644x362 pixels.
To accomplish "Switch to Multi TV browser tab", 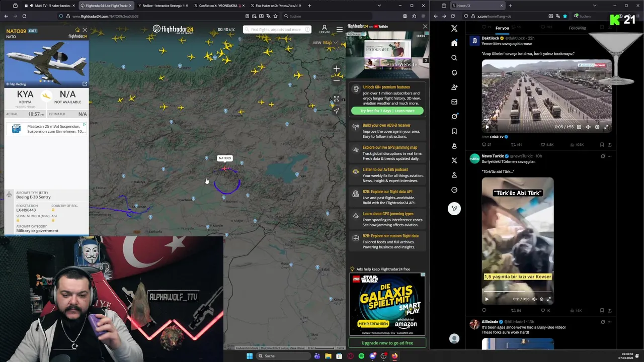I will click(49, 6).
